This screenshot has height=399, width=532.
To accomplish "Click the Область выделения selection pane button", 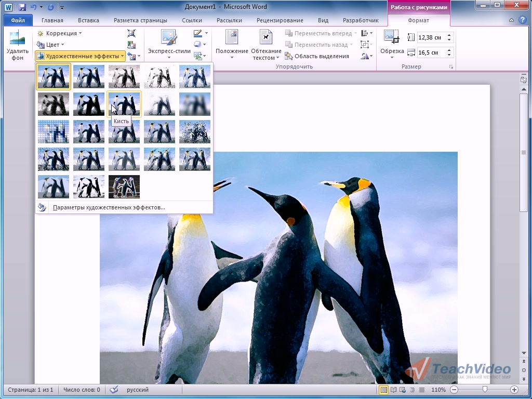I will [317, 56].
